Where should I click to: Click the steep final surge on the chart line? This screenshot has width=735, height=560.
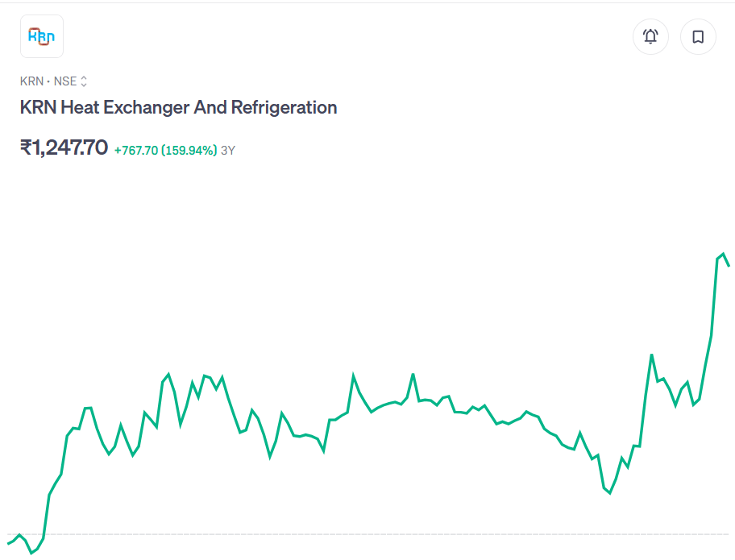click(x=714, y=298)
